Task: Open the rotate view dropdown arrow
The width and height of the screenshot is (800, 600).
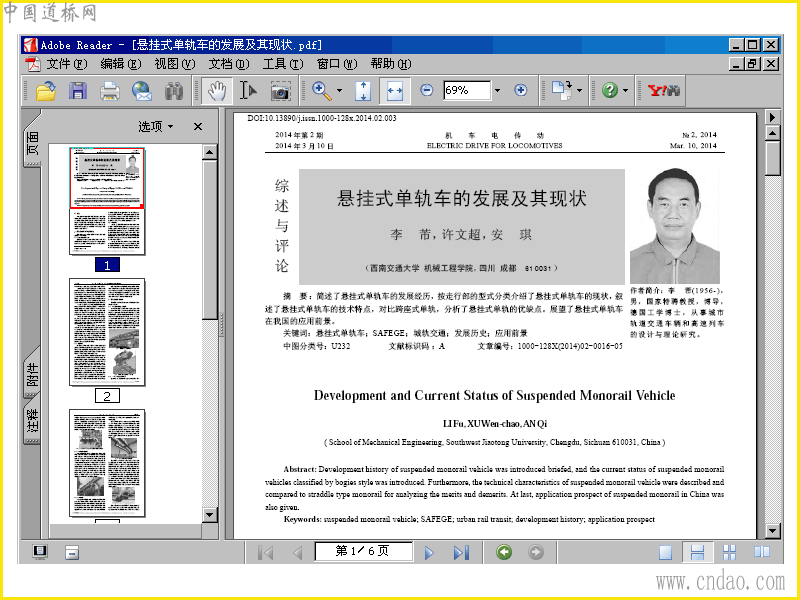Action: 579,91
